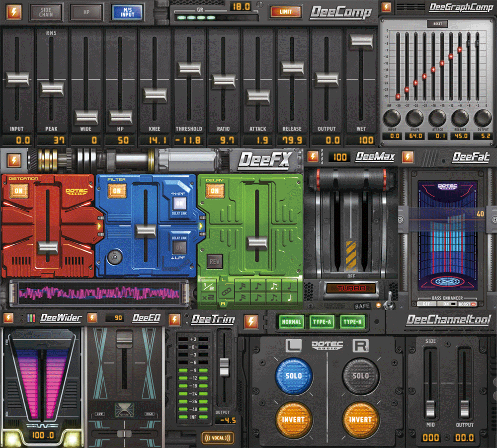Image resolution: width=497 pixels, height=448 pixels.
Task: Click the RESET button in DeeGraphComp
Action: 438,24
